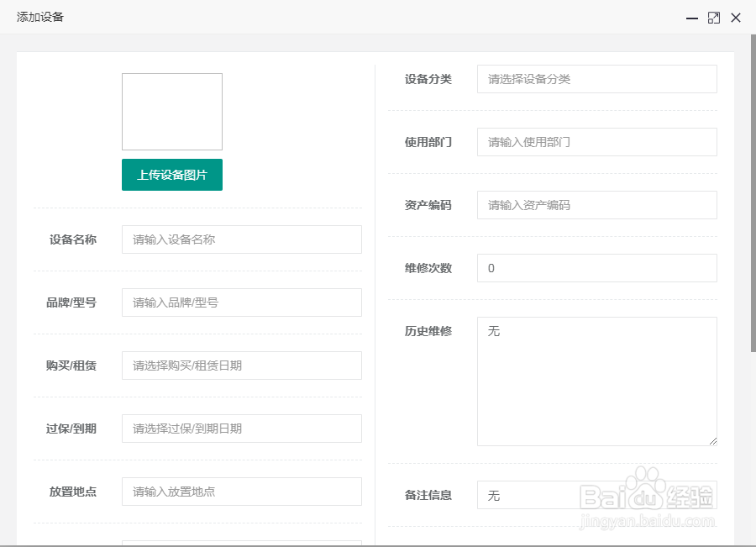
Task: Click the dialog's vertical scrollbar thumb
Action: pyautogui.click(x=753, y=193)
